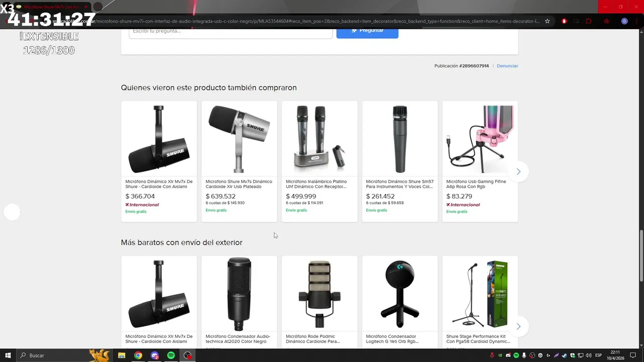
Task: Open 'Micrófono Condensador Logitech G Yeti Orb' link
Action: tap(392, 339)
